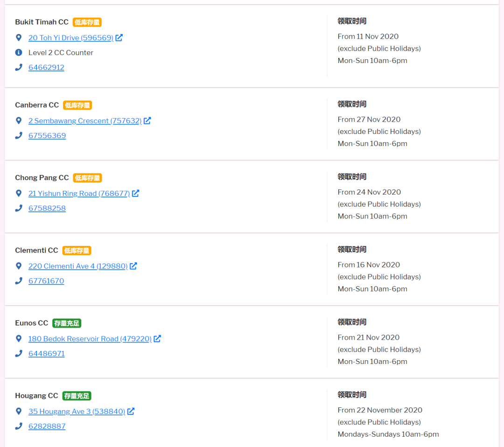Click external link icon beside 20 Toh Yi Drive

click(119, 38)
